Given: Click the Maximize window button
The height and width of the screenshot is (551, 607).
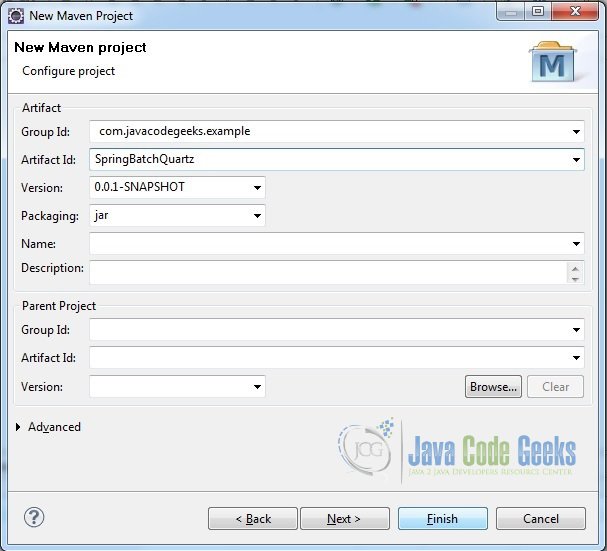Looking at the screenshot, I should (x=538, y=12).
